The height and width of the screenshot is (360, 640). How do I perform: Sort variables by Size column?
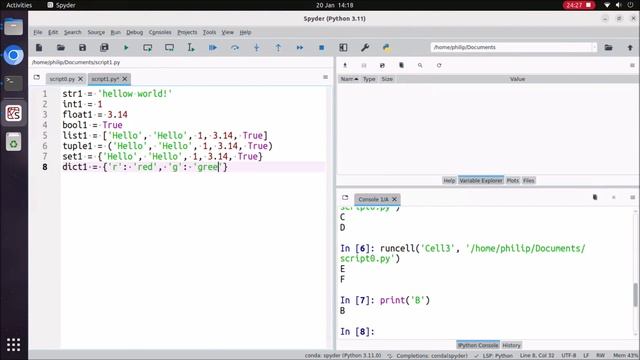click(387, 79)
